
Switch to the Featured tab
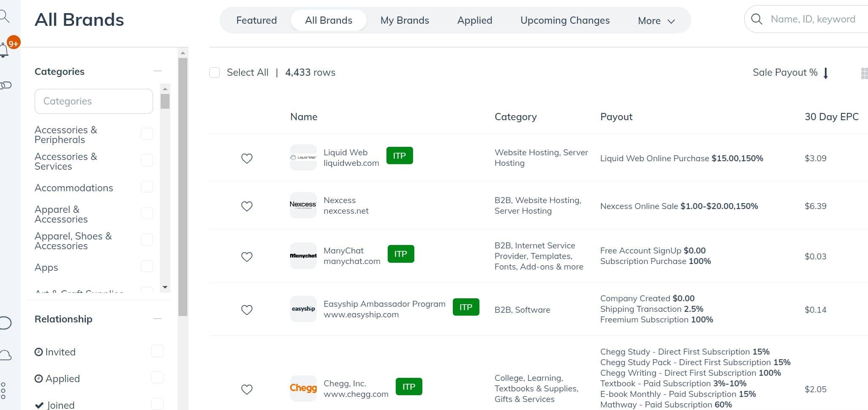click(256, 20)
